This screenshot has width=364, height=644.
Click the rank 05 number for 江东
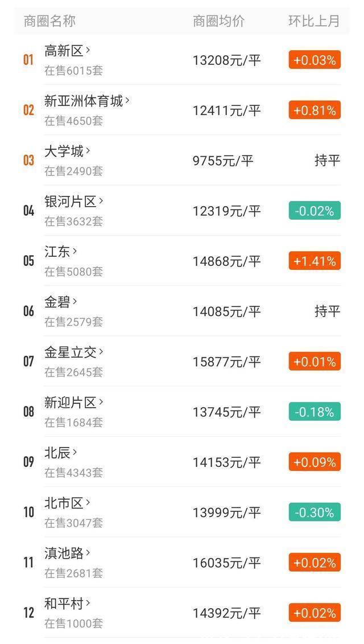click(x=27, y=261)
